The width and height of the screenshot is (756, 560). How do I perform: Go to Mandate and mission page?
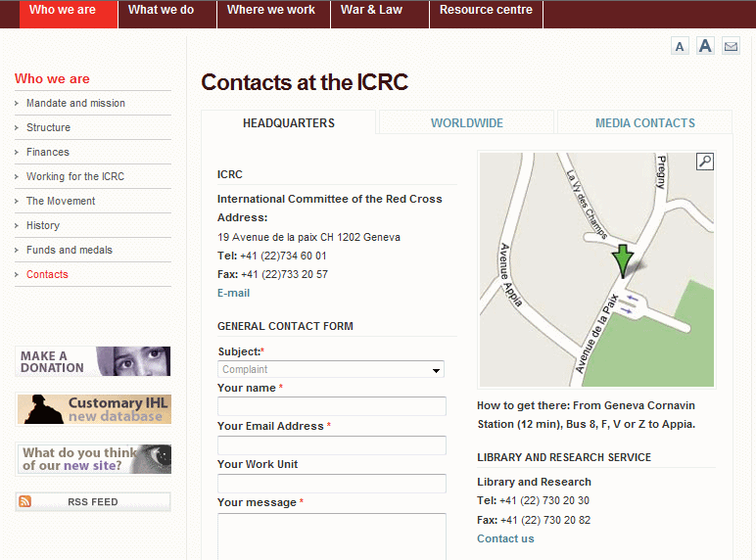(75, 103)
